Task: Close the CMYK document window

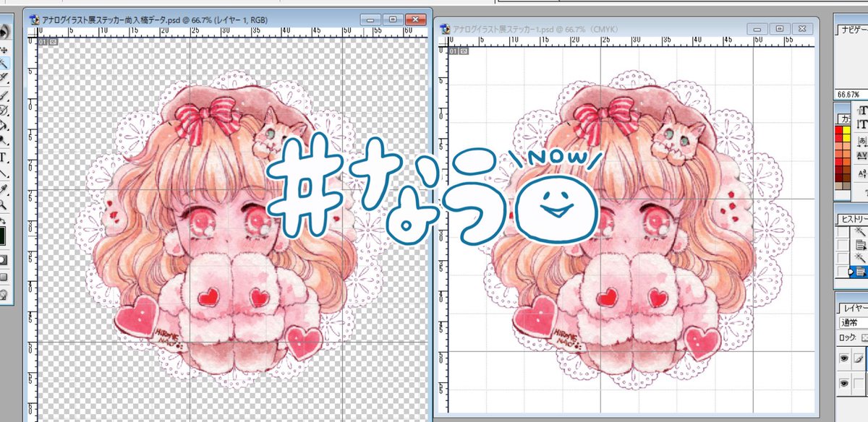Action: click(801, 27)
